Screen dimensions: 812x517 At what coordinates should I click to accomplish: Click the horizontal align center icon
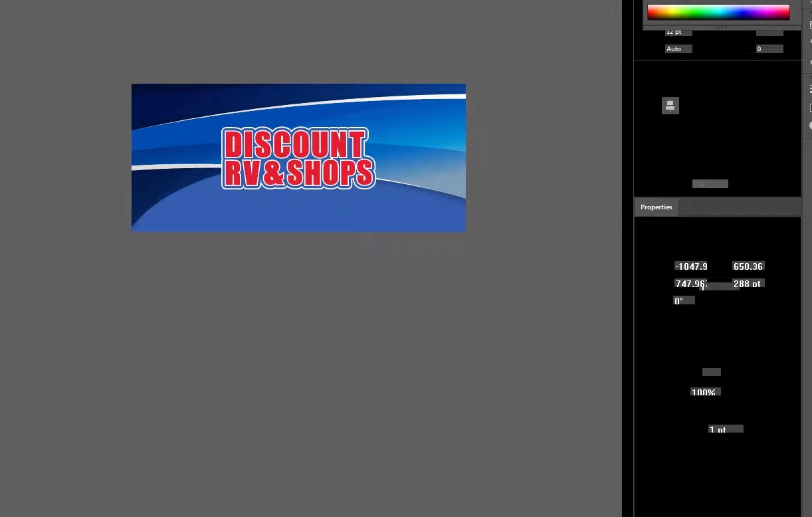(670, 106)
